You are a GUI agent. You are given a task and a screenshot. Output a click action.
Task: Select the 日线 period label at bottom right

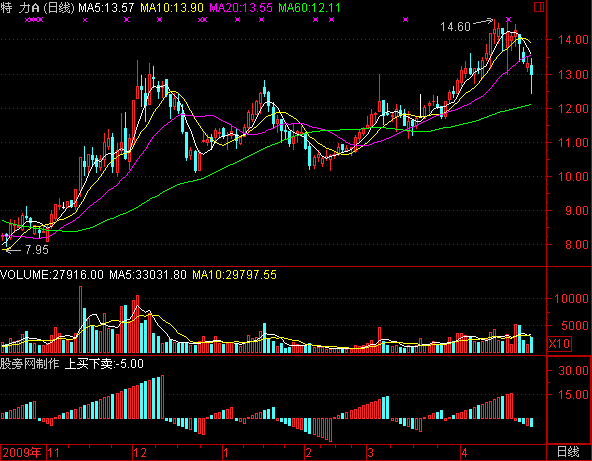tap(568, 452)
